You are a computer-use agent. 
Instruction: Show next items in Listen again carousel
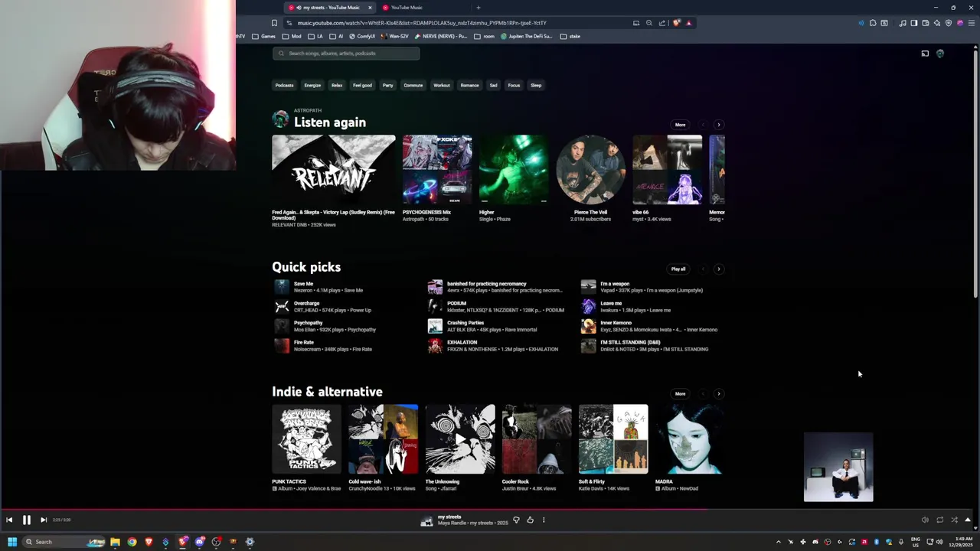718,125
